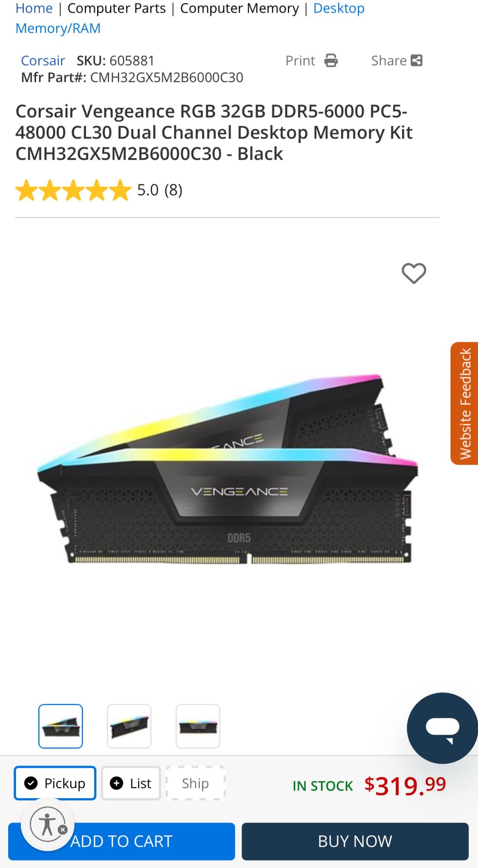Open the Home breadcrumb link
The image size is (478, 868).
click(x=34, y=8)
